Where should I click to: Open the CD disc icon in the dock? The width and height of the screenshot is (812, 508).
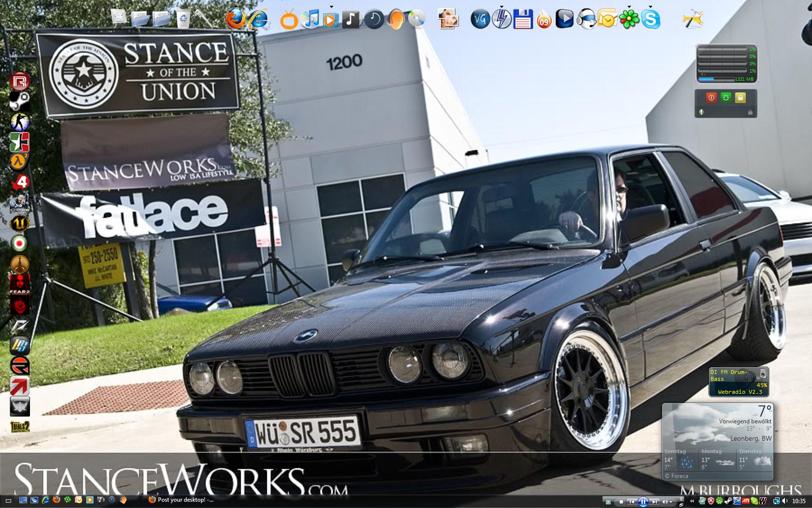[416, 19]
